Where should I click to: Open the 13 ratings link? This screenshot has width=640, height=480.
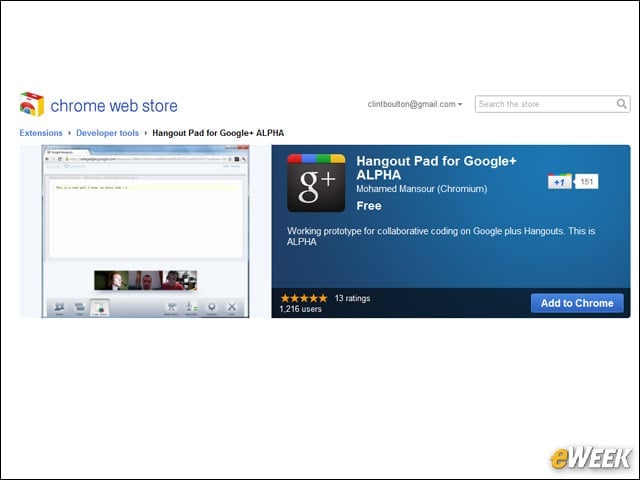coord(352,298)
